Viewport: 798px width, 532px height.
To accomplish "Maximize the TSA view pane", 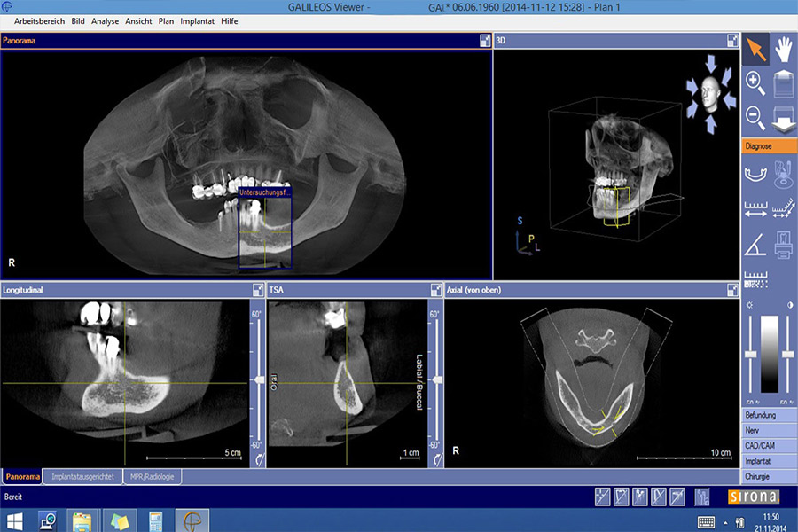I will click(x=436, y=290).
